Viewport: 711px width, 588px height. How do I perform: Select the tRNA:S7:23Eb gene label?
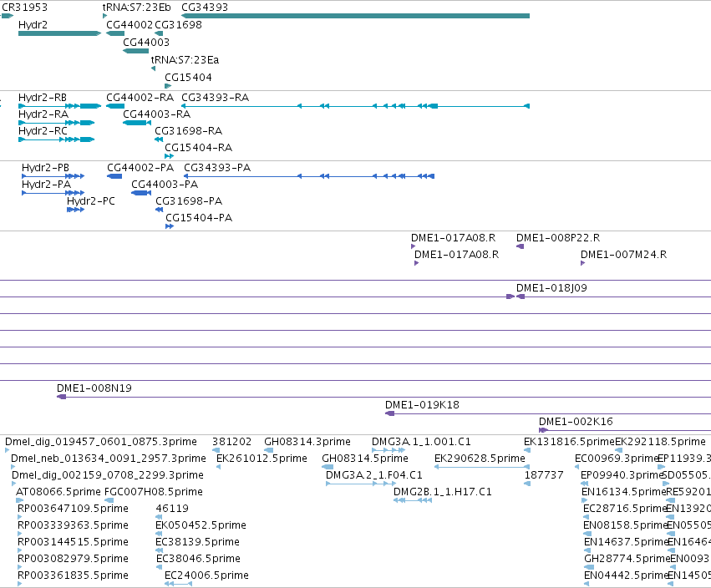pyautogui.click(x=136, y=8)
